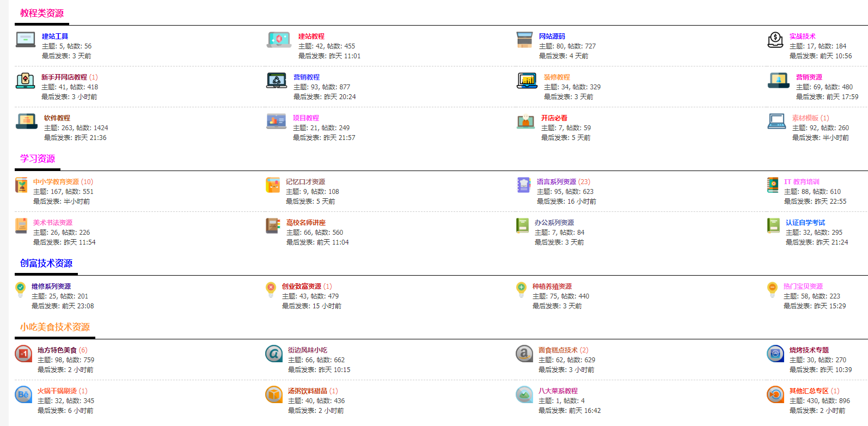This screenshot has height=426, width=868.
Task: Open the 小吃美食技术资源 category heading
Action: click(x=55, y=327)
